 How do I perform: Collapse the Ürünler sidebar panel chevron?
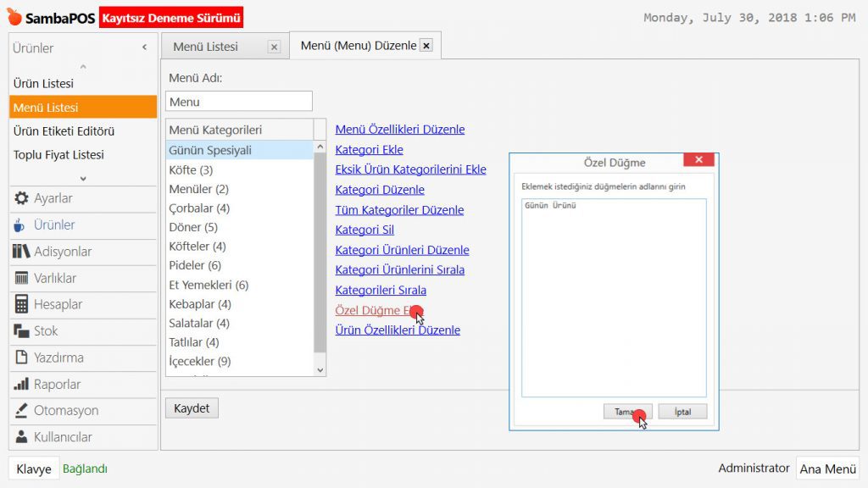click(144, 48)
